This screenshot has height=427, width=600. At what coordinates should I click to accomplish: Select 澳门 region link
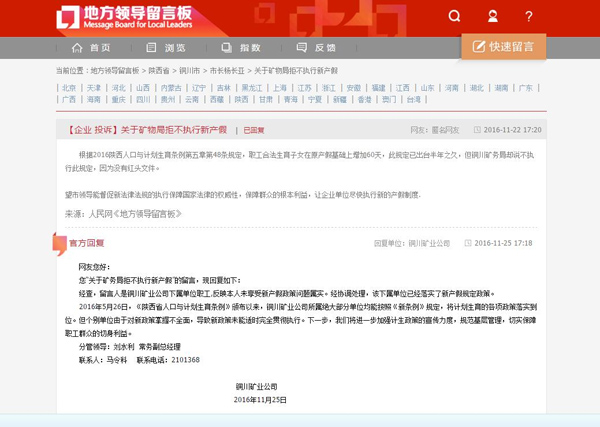click(389, 99)
